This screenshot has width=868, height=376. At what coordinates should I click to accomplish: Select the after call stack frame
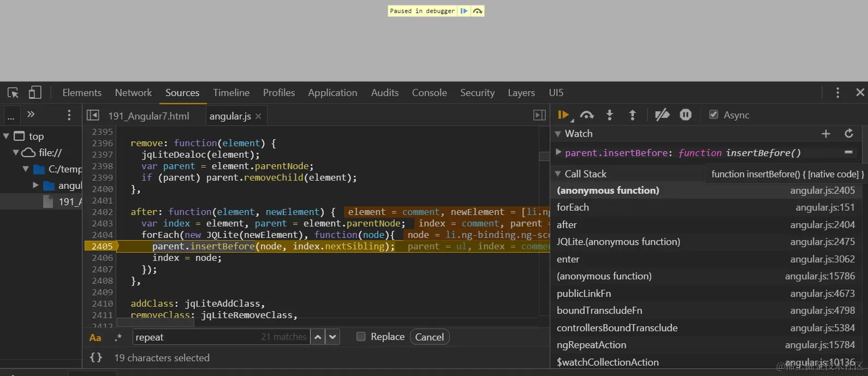point(706,225)
